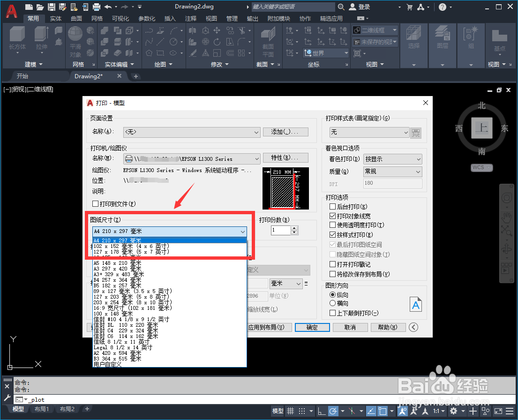The image size is (518, 420).
Task: Uncheck Plot with plot styles (按样式打印)
Action: click(333, 235)
